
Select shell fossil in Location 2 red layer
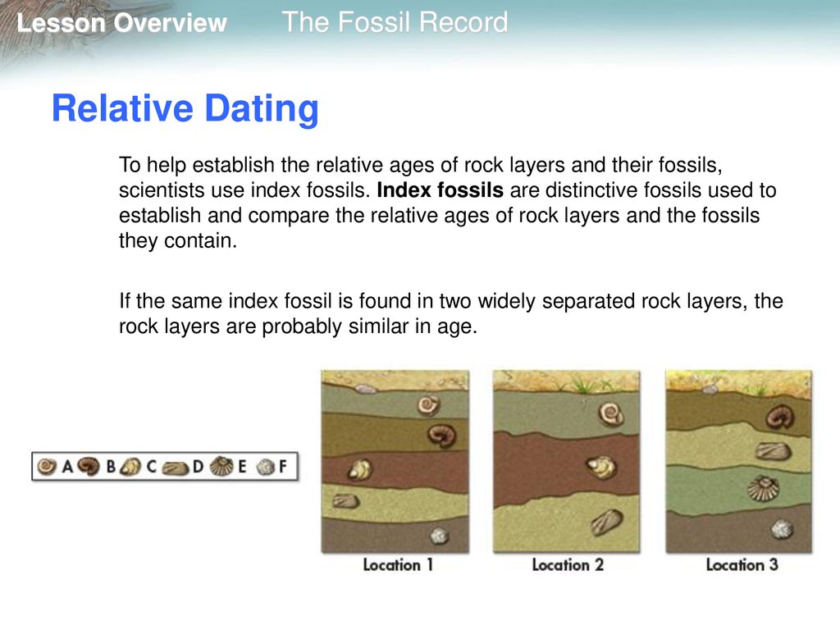pos(600,467)
